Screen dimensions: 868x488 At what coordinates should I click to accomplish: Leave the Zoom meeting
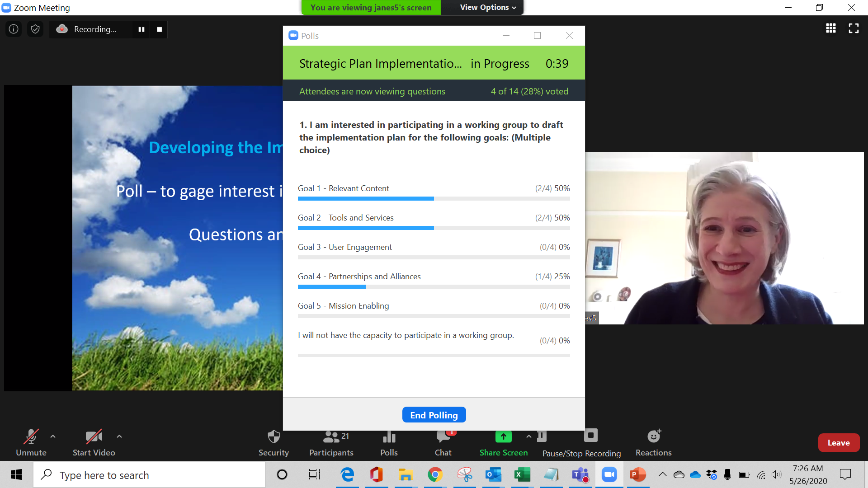[839, 443]
